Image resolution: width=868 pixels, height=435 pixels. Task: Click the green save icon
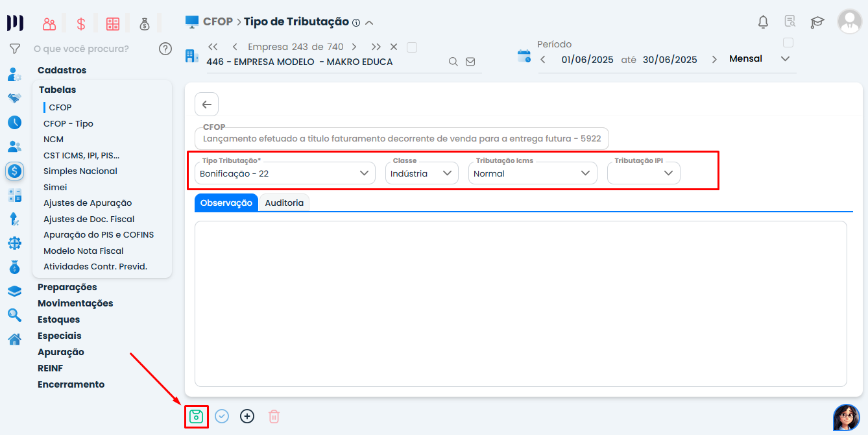click(x=196, y=416)
